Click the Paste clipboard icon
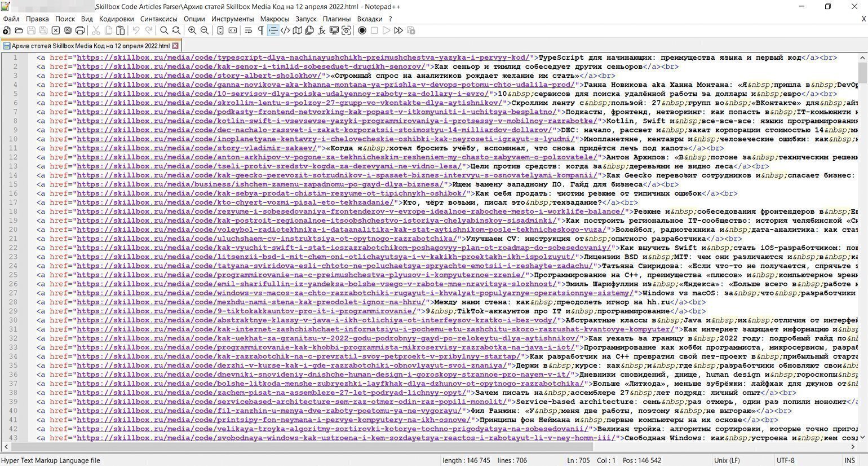This screenshot has width=868, height=466. [121, 30]
